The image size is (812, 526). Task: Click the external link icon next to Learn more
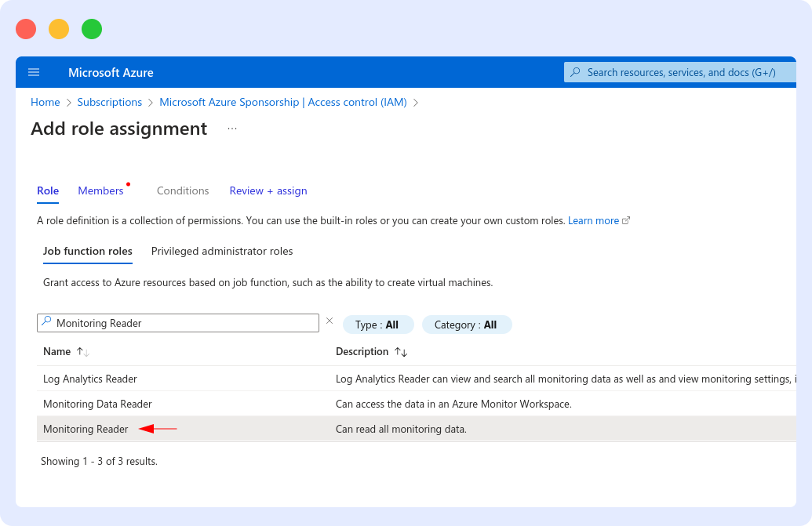(625, 220)
